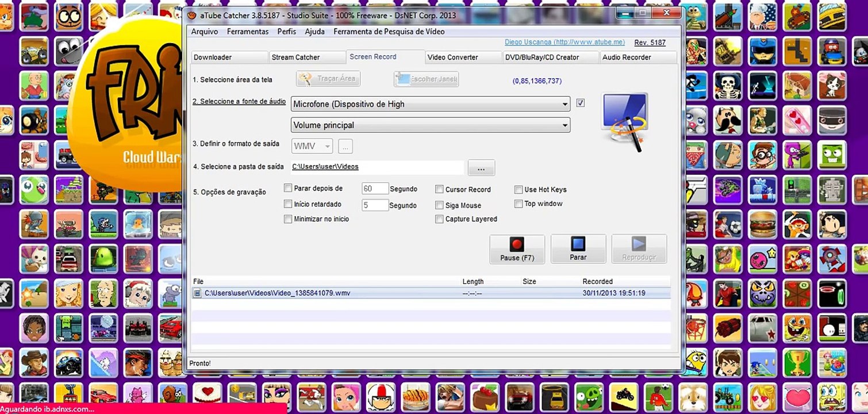The height and width of the screenshot is (414, 868).
Task: Open the cat in balloon basket game
Action: [35, 259]
